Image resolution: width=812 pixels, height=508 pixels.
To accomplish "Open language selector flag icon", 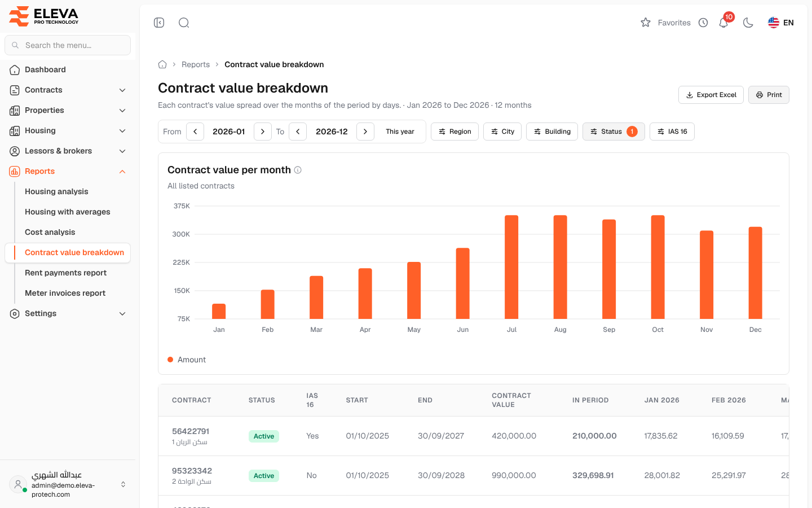I will coord(774,23).
